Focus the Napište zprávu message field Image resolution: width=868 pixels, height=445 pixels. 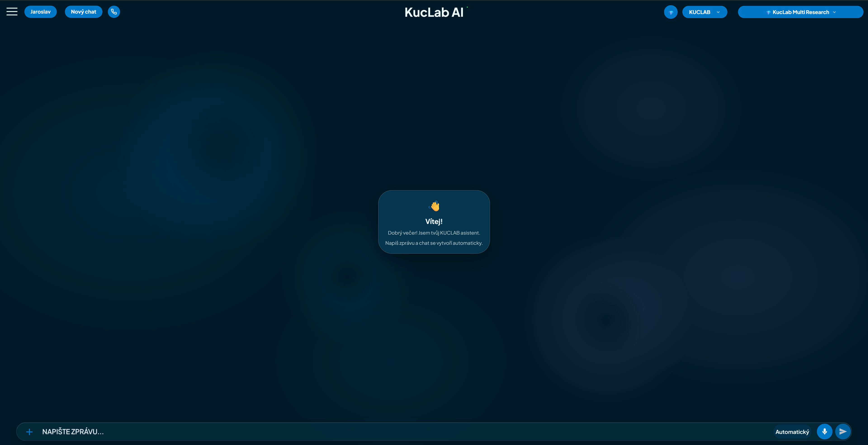pyautogui.click(x=404, y=432)
